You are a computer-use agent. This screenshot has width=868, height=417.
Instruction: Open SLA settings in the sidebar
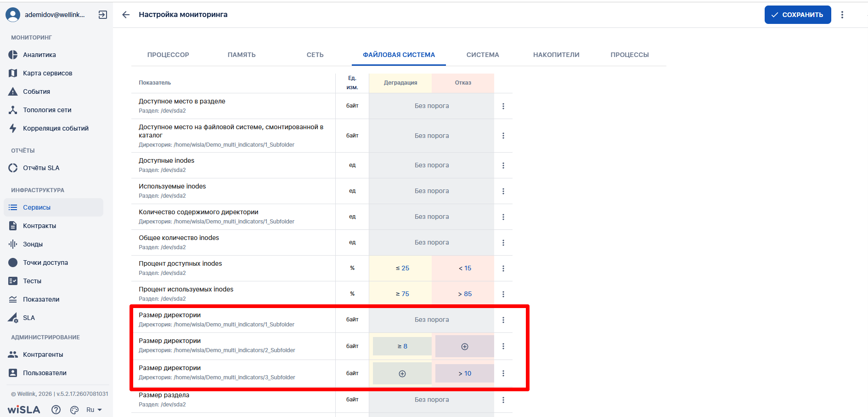pyautogui.click(x=53, y=318)
